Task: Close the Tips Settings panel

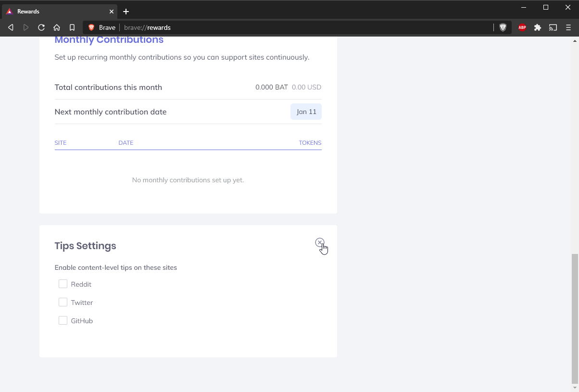Action: pyautogui.click(x=320, y=242)
